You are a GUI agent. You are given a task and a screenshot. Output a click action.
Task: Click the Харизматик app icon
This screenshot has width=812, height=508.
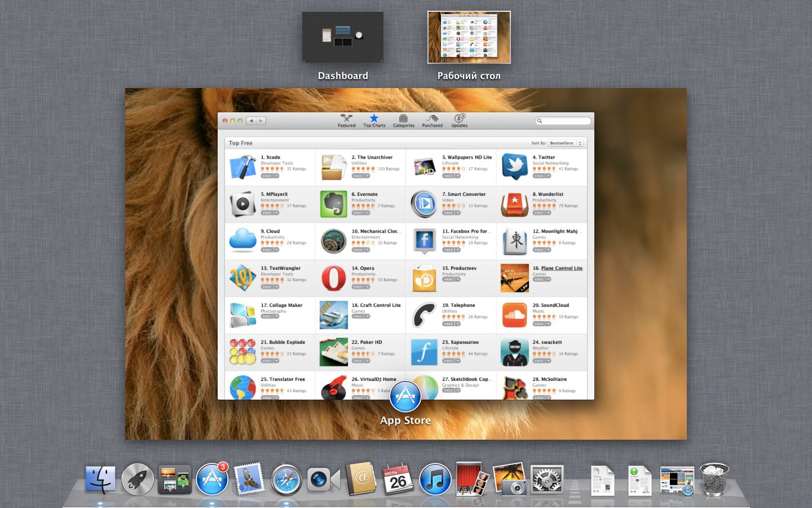tap(424, 352)
